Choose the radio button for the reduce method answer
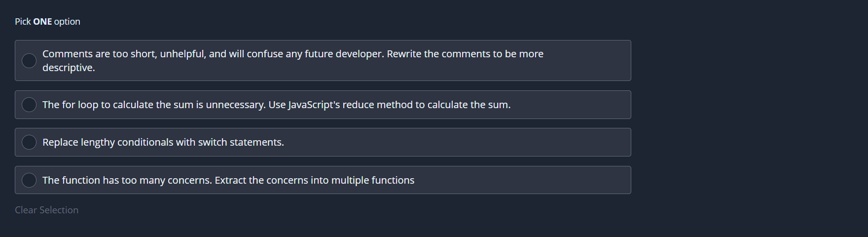The image size is (868, 237). (29, 105)
